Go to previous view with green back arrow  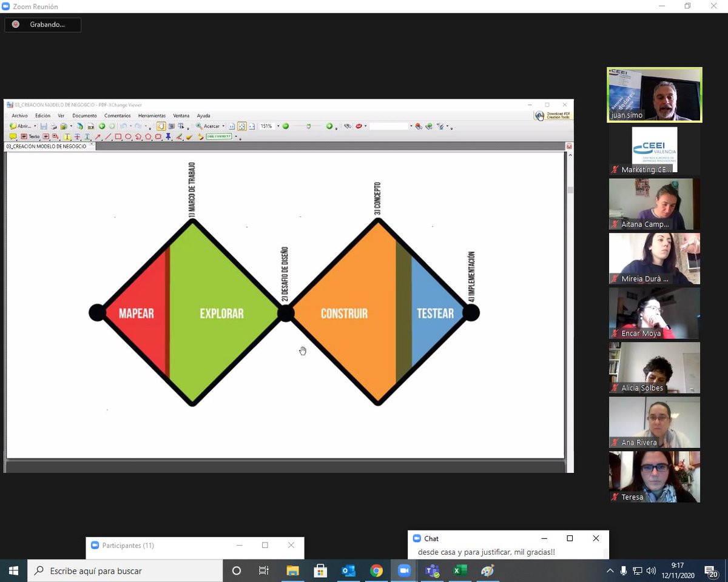(102, 126)
